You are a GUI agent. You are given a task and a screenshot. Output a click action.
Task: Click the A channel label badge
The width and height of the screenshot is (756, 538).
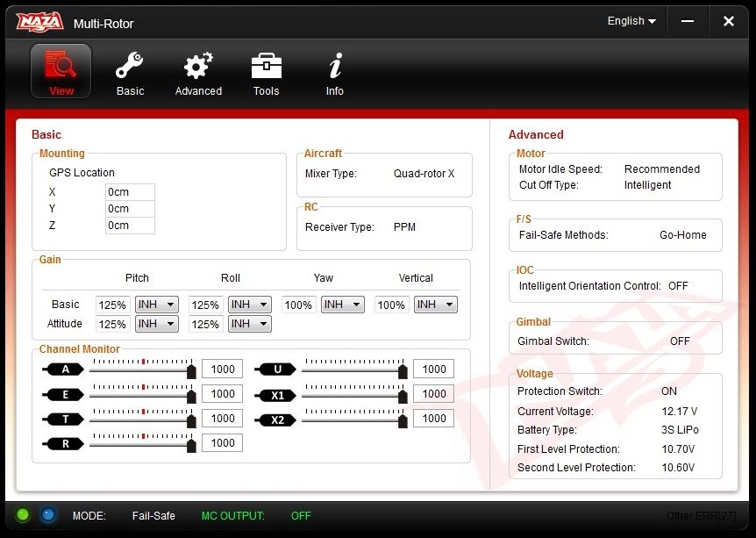tap(63, 369)
